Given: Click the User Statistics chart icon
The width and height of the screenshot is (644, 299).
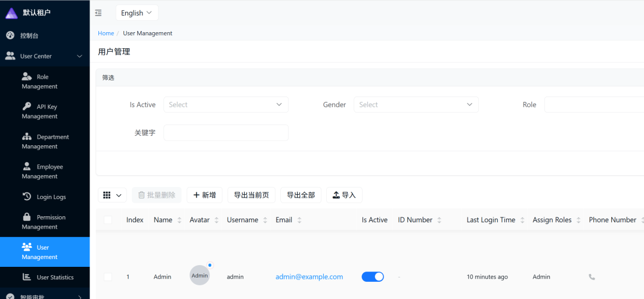Looking at the screenshot, I should pos(27,278).
